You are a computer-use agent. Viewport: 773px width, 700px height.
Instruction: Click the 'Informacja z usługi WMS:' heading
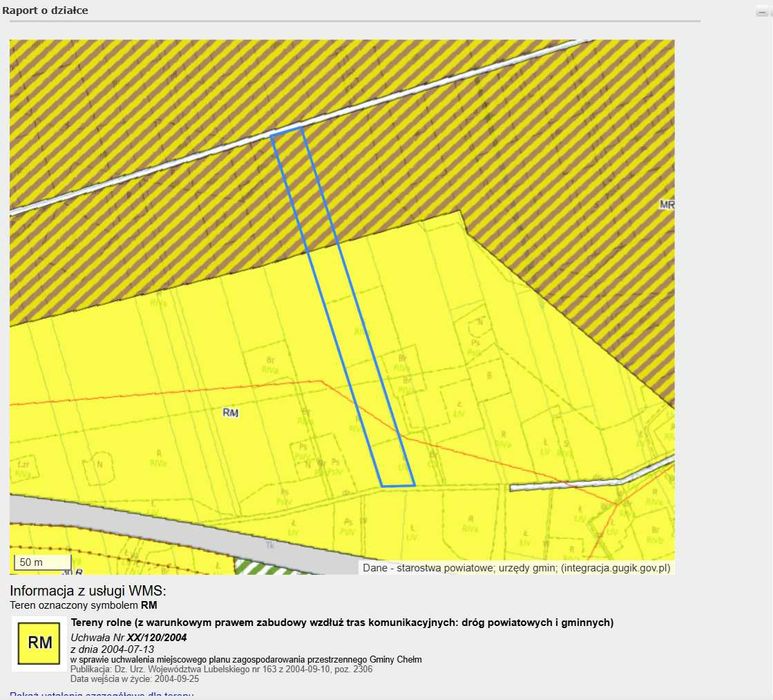[x=88, y=591]
